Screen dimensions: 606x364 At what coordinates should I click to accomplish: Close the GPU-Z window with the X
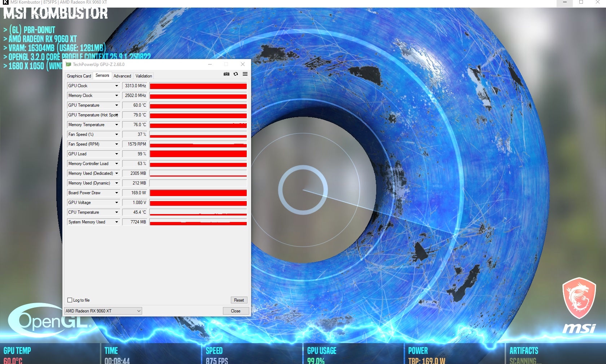click(x=243, y=64)
